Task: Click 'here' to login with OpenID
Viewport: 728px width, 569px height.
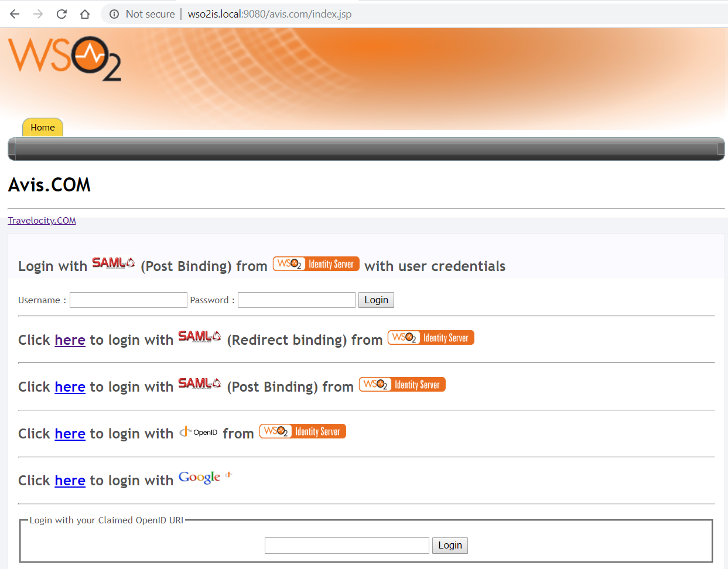Action: click(x=70, y=434)
